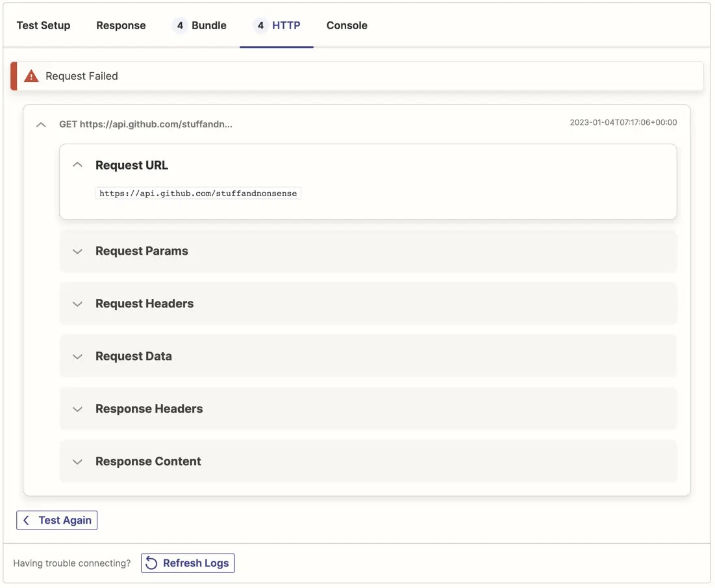The image size is (715, 588).
Task: Click the Bundle count badge showing 4
Action: 180,25
